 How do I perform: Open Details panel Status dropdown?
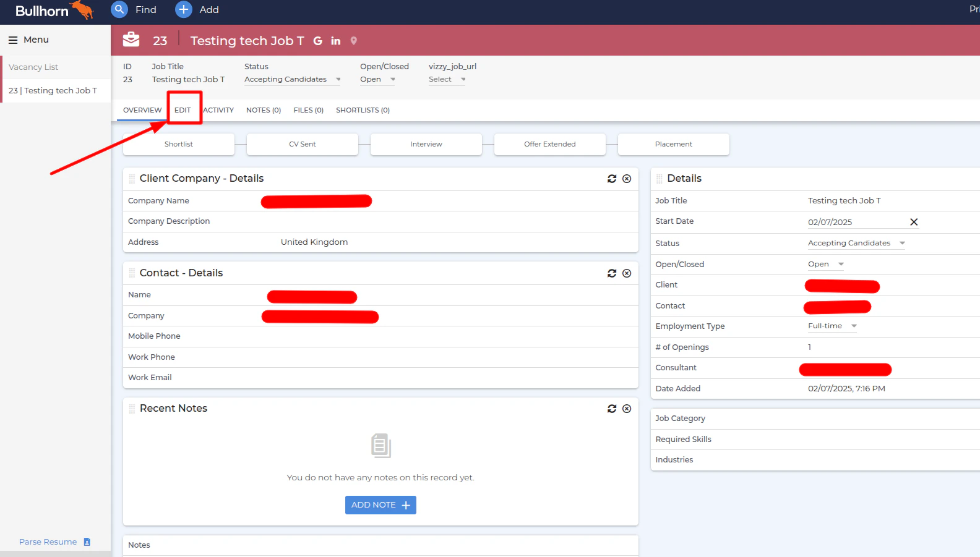[x=856, y=243]
